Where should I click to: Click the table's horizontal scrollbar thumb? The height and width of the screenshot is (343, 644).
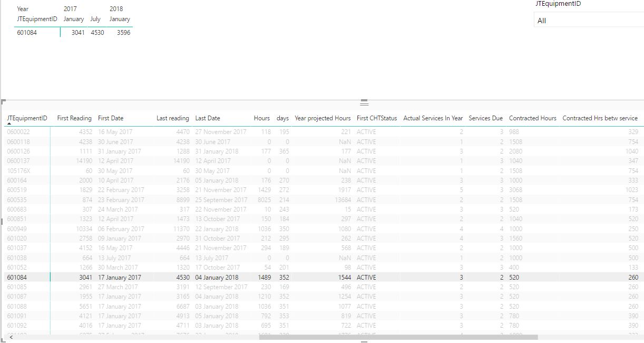398,337
